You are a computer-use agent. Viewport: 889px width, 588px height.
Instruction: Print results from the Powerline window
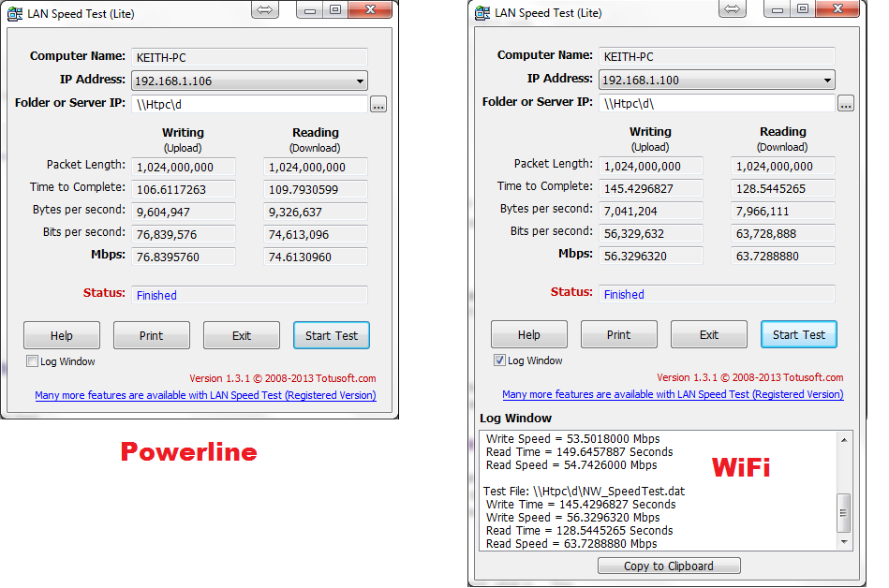pos(151,334)
